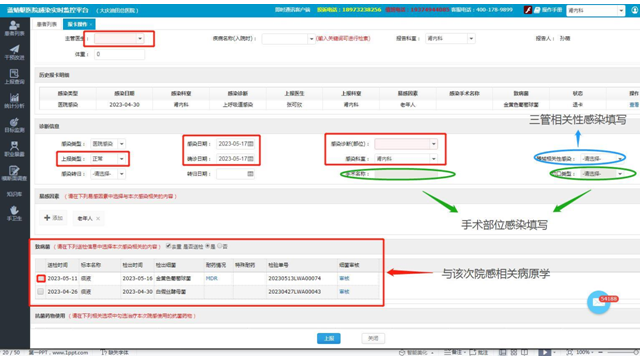The height and width of the screenshot is (360, 640).
Task: Click 缺失字体 in the status bar
Action: tap(115, 353)
